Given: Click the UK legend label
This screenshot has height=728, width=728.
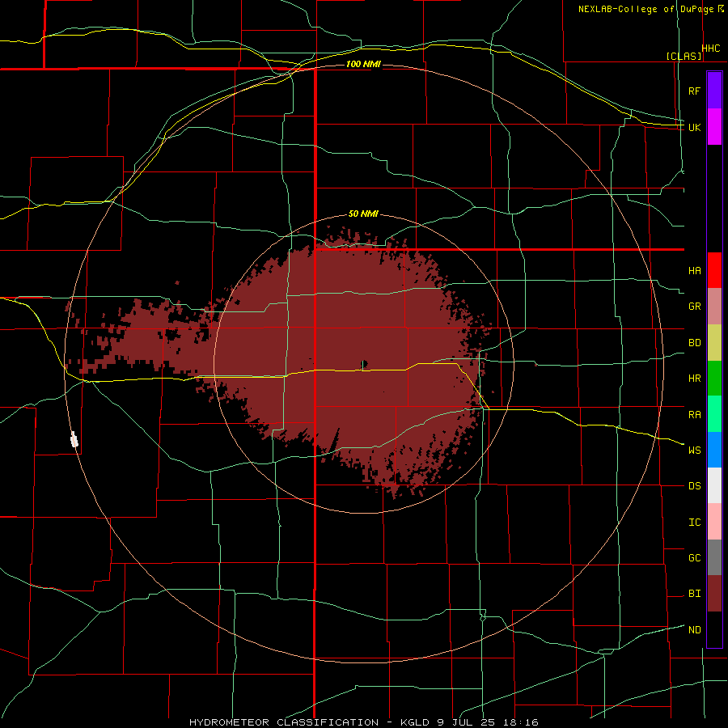Looking at the screenshot, I should coord(694,127).
